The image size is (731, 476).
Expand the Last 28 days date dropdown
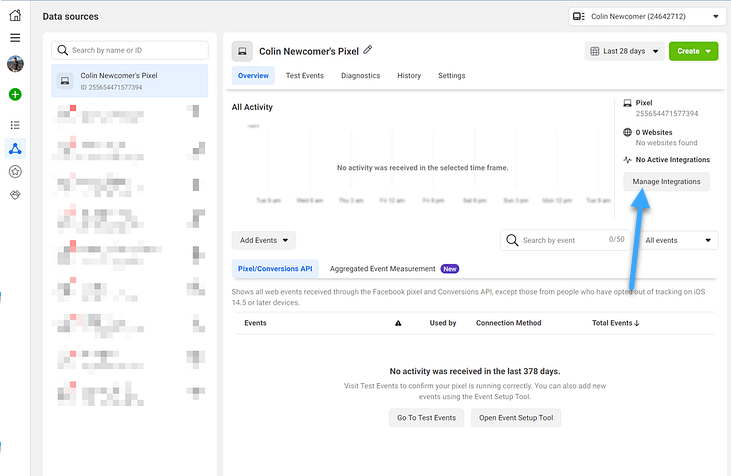coord(624,51)
